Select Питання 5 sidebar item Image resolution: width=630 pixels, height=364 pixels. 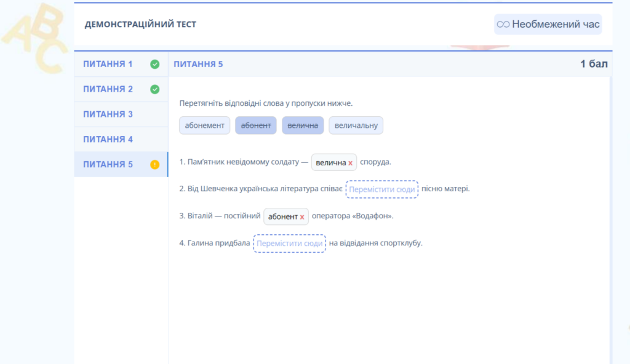point(108,164)
